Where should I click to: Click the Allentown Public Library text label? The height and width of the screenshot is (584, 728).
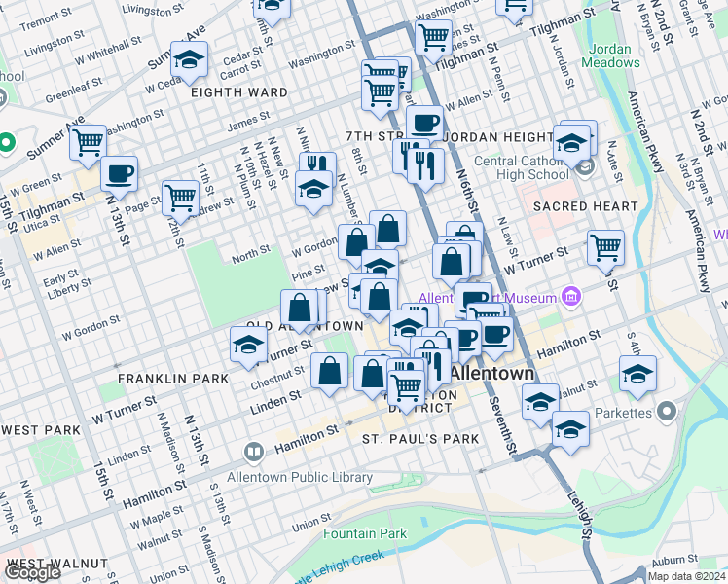(x=300, y=477)
